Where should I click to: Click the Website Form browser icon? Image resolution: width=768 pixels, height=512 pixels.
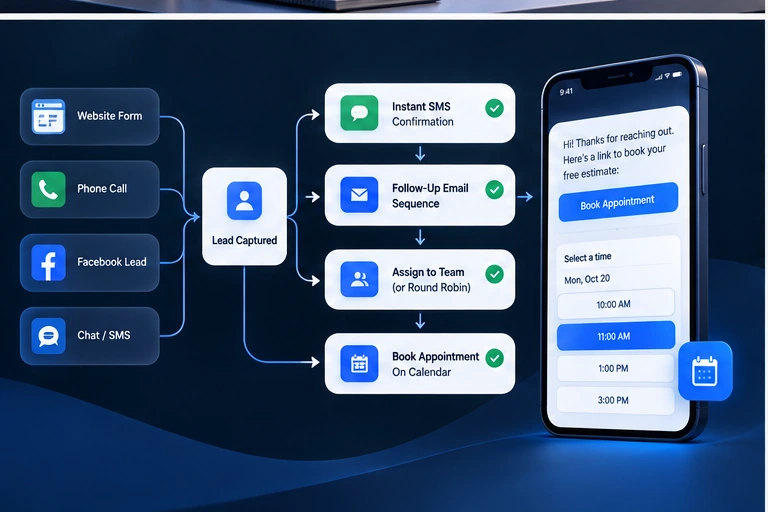[x=48, y=117]
